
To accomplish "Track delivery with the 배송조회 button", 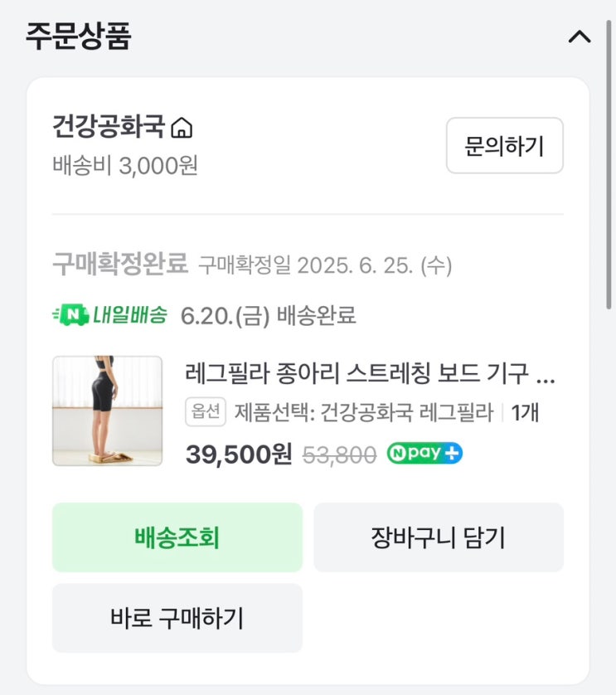I will [x=177, y=537].
